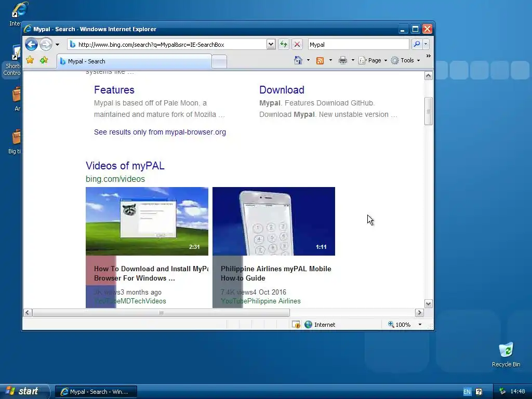Image resolution: width=532 pixels, height=399 pixels.
Task: Go back with the Back arrow button
Action: tap(31, 44)
